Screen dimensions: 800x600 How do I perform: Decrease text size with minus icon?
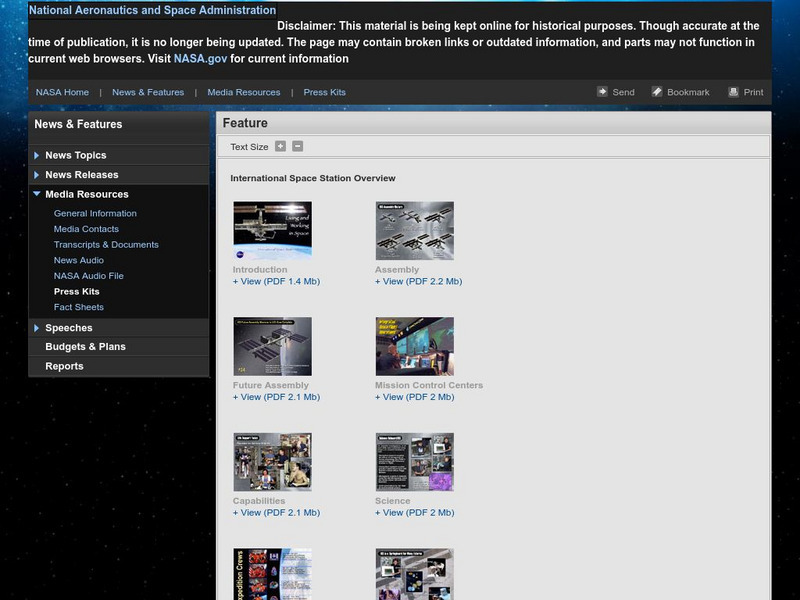(x=297, y=146)
